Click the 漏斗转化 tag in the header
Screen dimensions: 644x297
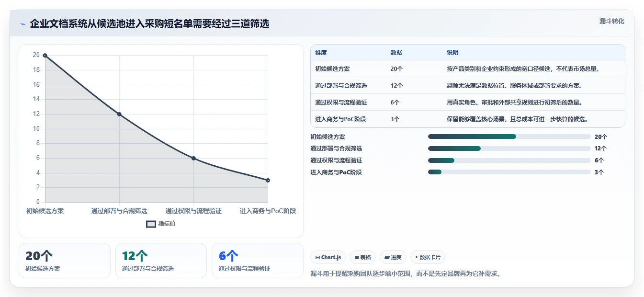click(x=612, y=21)
